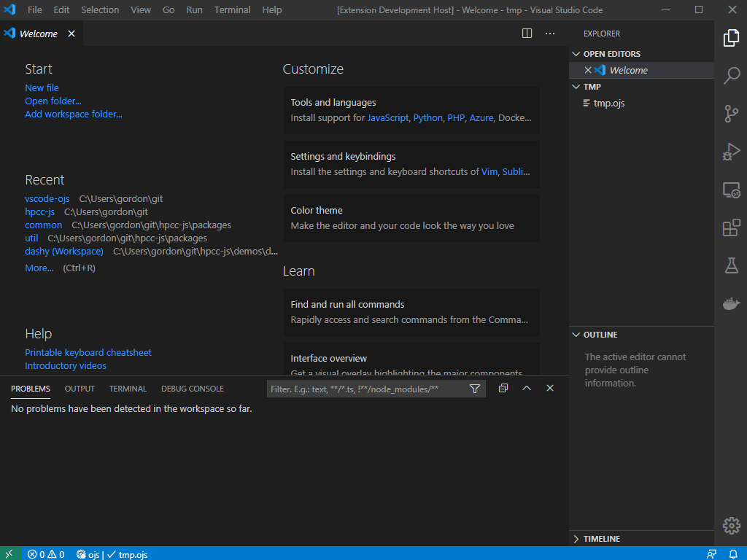Open editor More Actions ellipsis
Screen dimensions: 747x560
pyautogui.click(x=550, y=34)
